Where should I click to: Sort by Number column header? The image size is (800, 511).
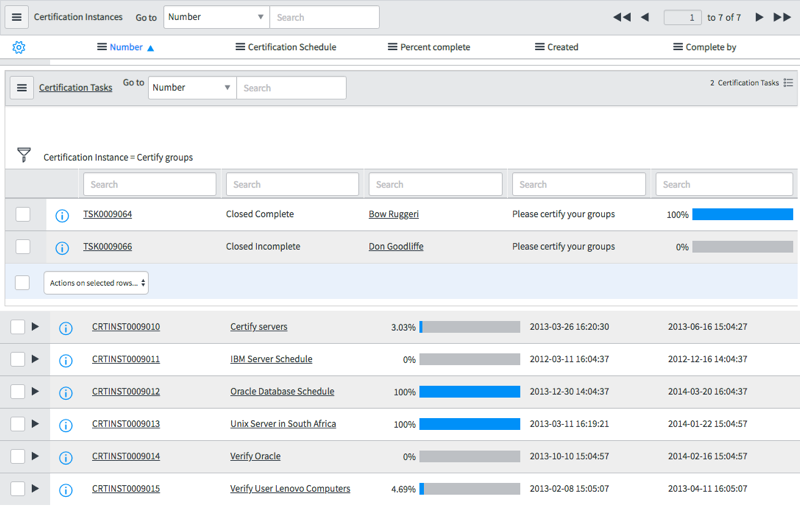tap(126, 47)
